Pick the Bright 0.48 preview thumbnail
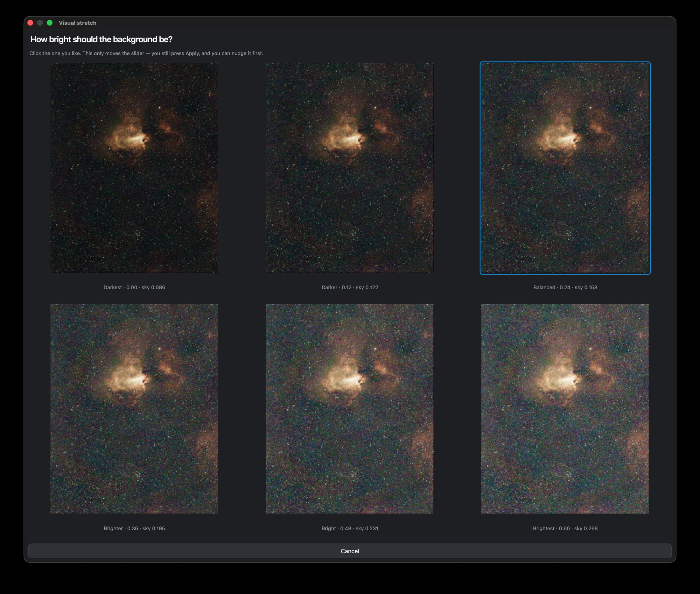The width and height of the screenshot is (700, 594). (350, 409)
